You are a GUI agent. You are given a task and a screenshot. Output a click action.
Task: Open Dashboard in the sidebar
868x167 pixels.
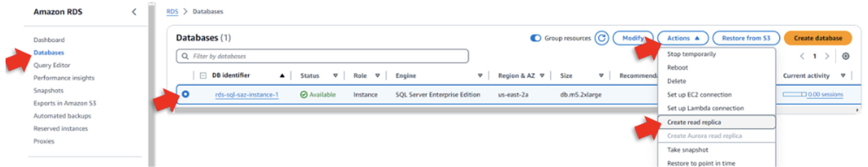(x=49, y=40)
